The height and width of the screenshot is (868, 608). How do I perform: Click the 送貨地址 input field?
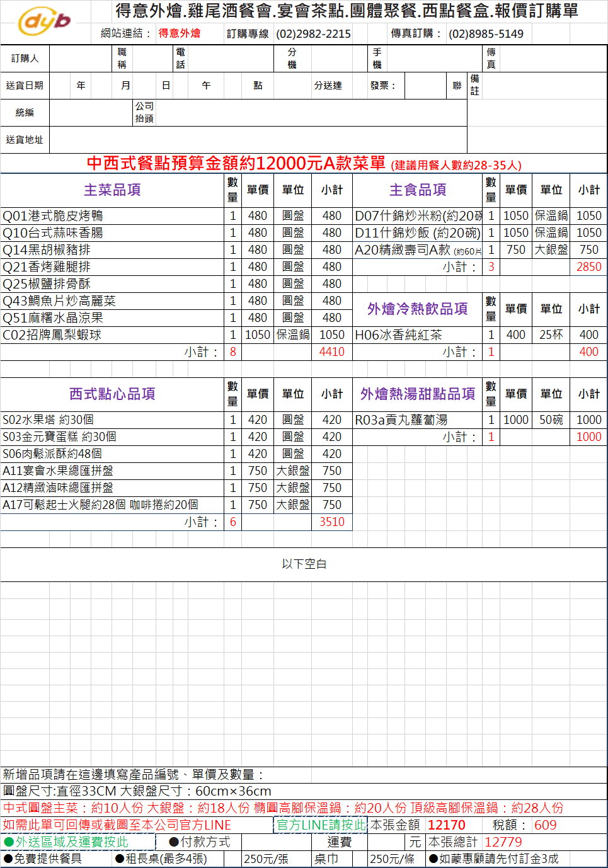click(258, 140)
